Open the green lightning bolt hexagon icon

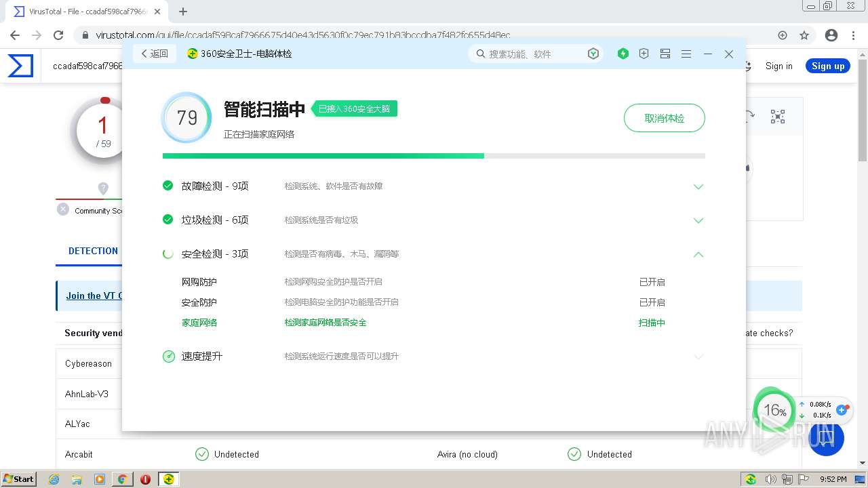click(x=623, y=54)
